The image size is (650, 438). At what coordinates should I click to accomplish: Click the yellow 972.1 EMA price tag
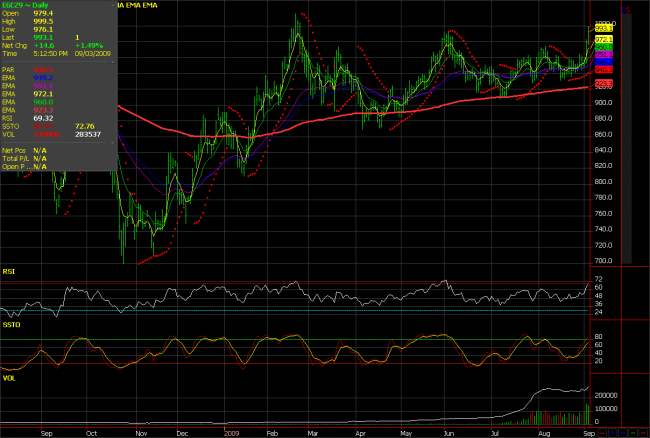coord(604,39)
